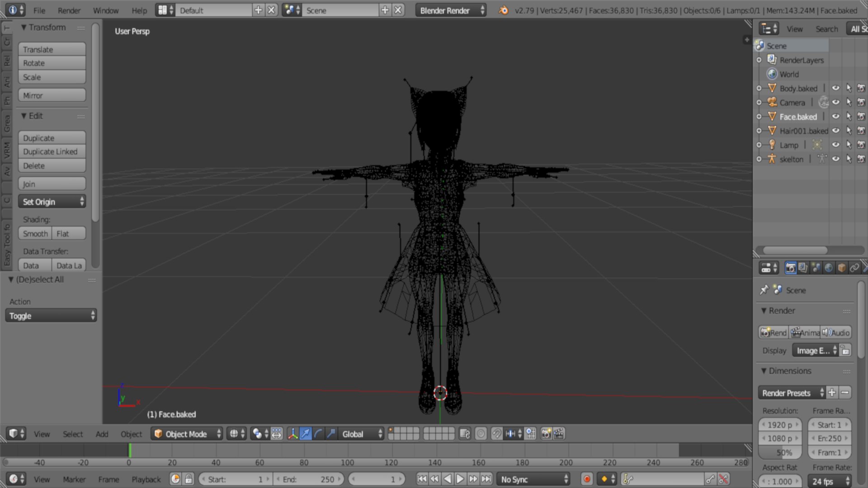Viewport: 868px width, 488px height.
Task: Open the No Sync dropdown
Action: pos(533,479)
